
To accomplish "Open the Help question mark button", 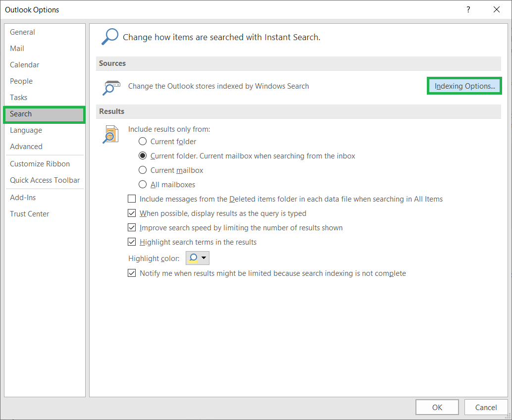I will point(468,9).
